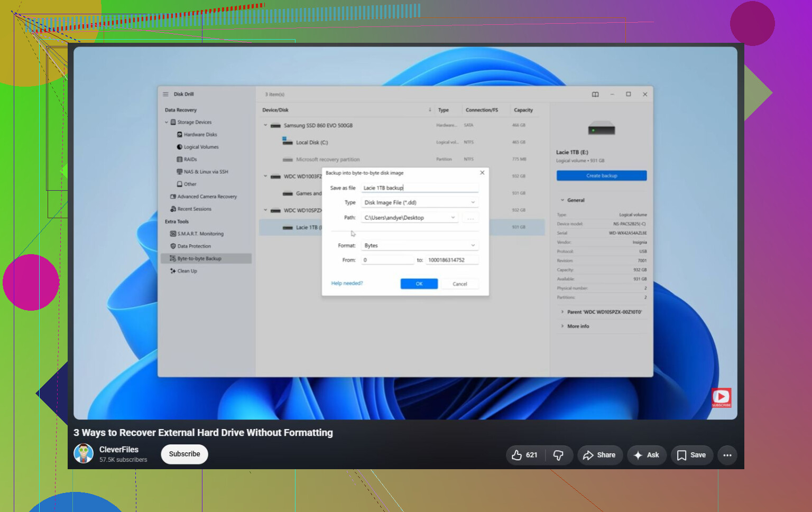The image size is (812, 512).
Task: Open the Disk Image File type dropdown
Action: [420, 202]
